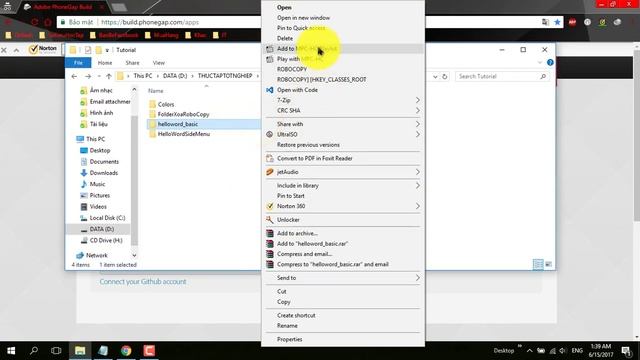Open Task View on the taskbar

(x=56, y=351)
